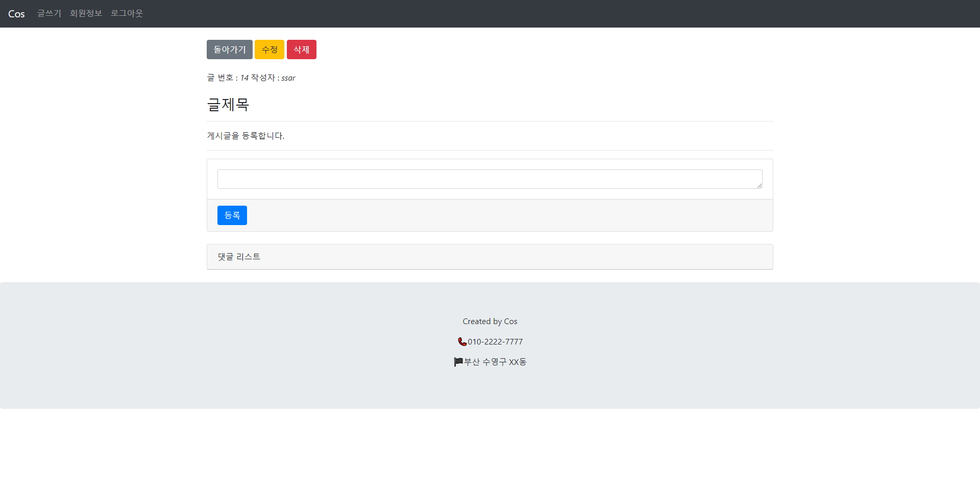The width and height of the screenshot is (980, 493).
Task: Click phone number 010-2222-7777
Action: coord(495,342)
